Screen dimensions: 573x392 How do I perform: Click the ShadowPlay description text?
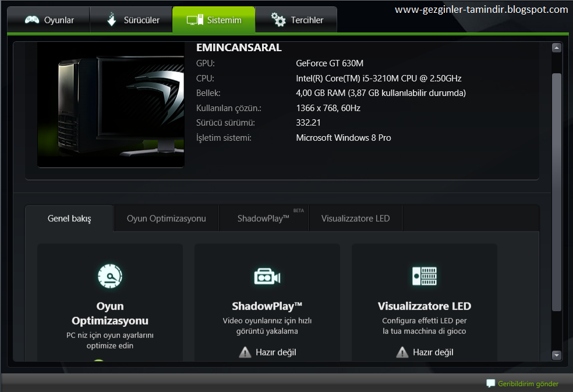pyautogui.click(x=267, y=326)
